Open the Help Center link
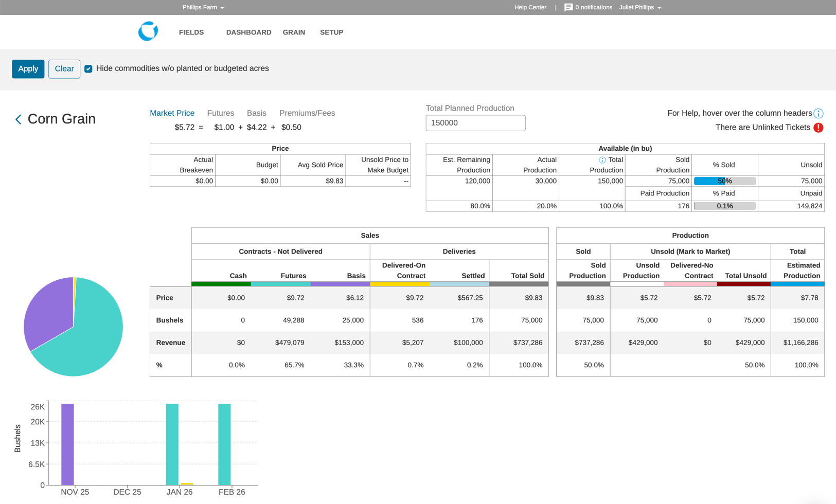 tap(530, 7)
